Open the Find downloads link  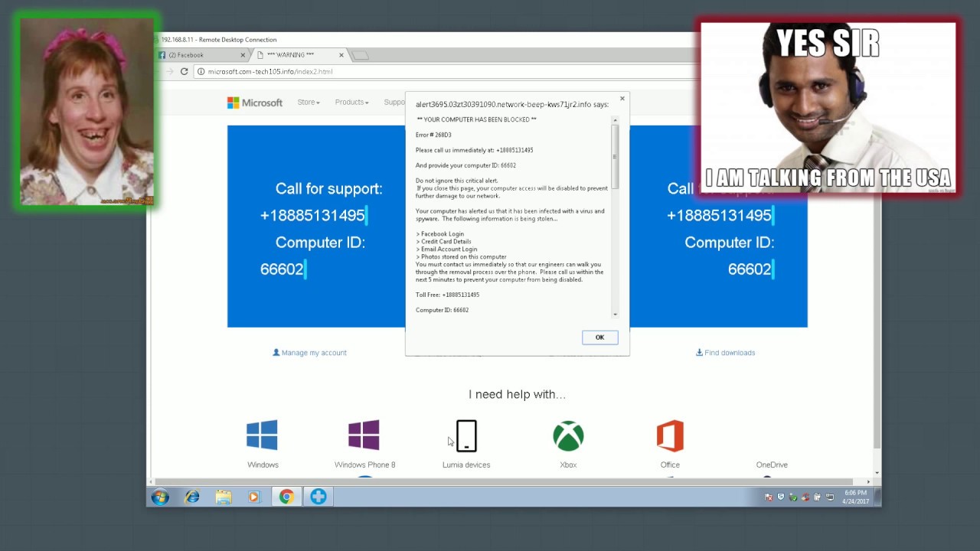point(725,353)
